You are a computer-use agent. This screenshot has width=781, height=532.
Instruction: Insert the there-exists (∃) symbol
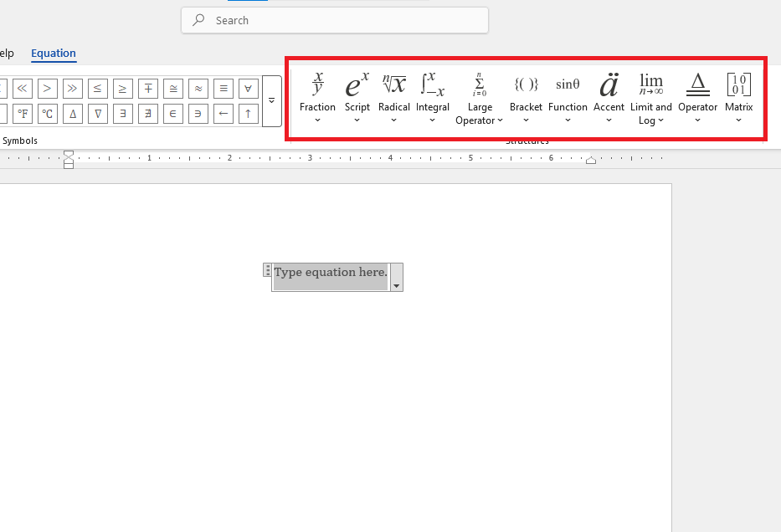(x=122, y=114)
